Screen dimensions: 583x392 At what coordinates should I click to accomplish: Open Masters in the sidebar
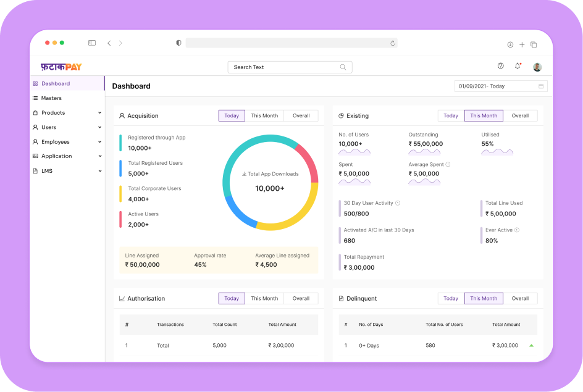pyautogui.click(x=67, y=98)
